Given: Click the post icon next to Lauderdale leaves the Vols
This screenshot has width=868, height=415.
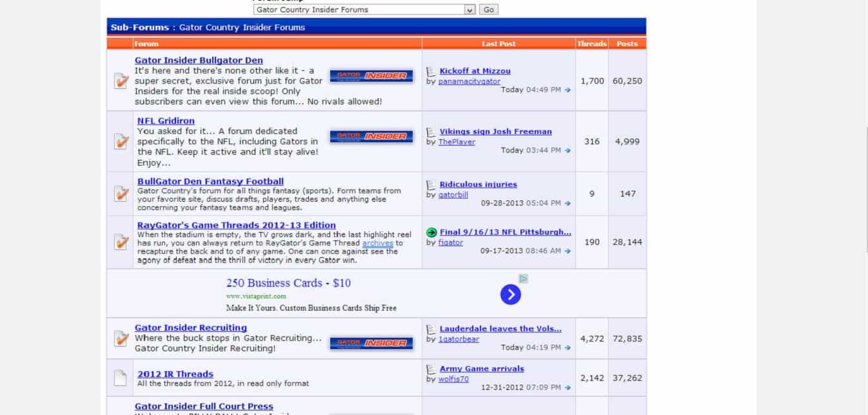Looking at the screenshot, I should pyautogui.click(x=431, y=329).
